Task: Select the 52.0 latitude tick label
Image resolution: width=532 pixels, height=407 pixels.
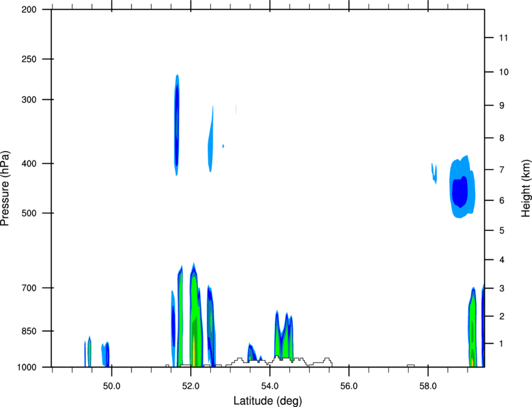Action: (x=191, y=386)
